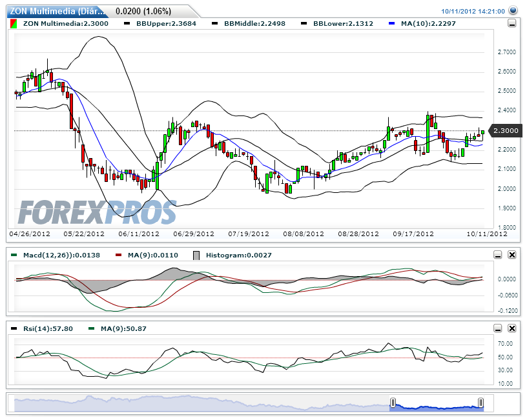Click the MA(9):0.0110 MACD signal legend
The image size is (527, 420).
(x=147, y=255)
